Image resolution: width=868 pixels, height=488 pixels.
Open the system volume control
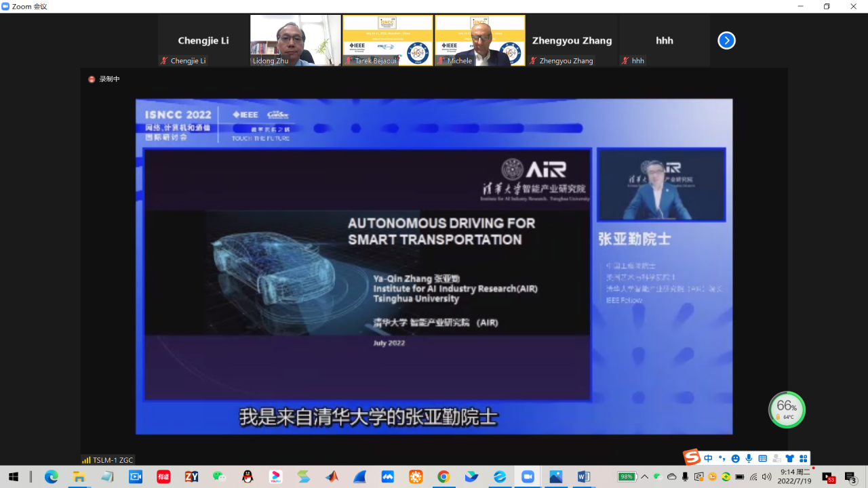click(x=766, y=476)
